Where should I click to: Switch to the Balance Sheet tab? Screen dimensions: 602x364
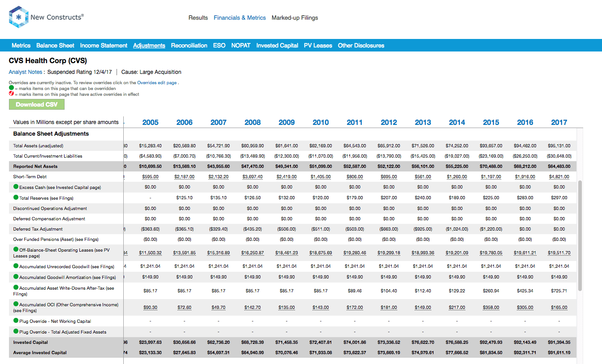point(55,46)
